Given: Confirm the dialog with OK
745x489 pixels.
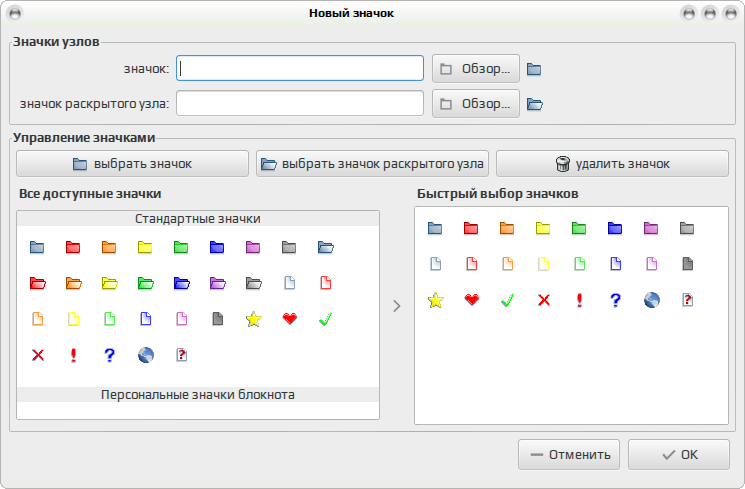Looking at the screenshot, I should 679,455.
